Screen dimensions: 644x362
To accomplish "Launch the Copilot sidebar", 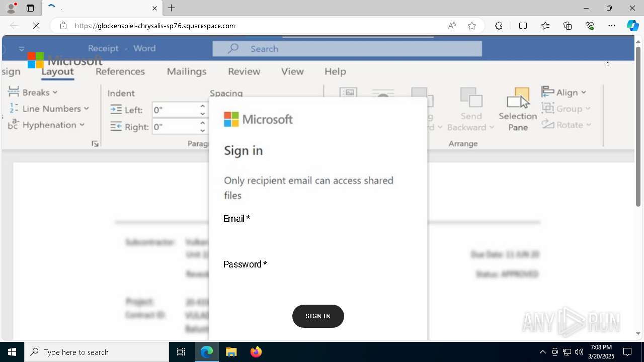I will (632, 26).
